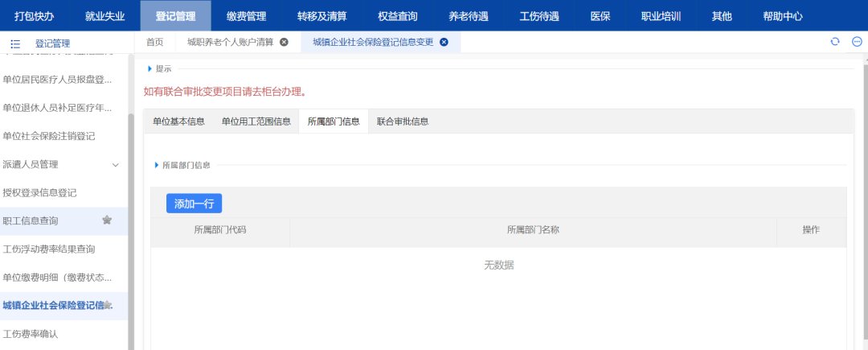
Task: Switch to the 单位基本信息 tab
Action: [x=178, y=121]
